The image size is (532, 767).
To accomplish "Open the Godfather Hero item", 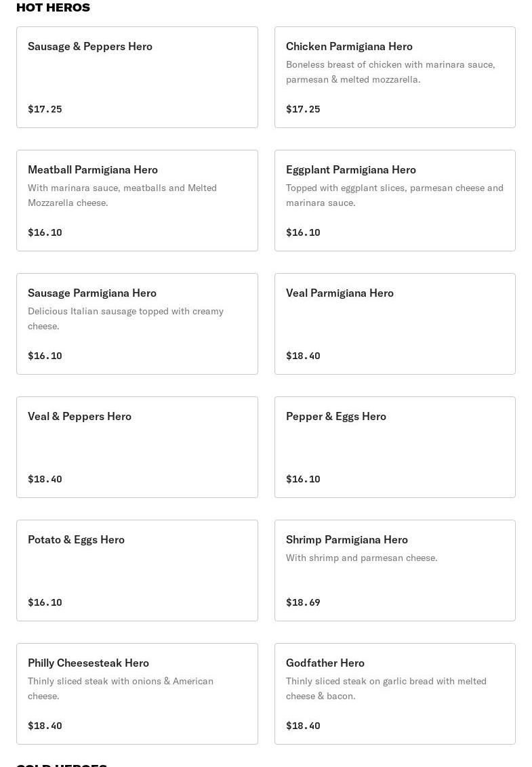I will pos(395,694).
